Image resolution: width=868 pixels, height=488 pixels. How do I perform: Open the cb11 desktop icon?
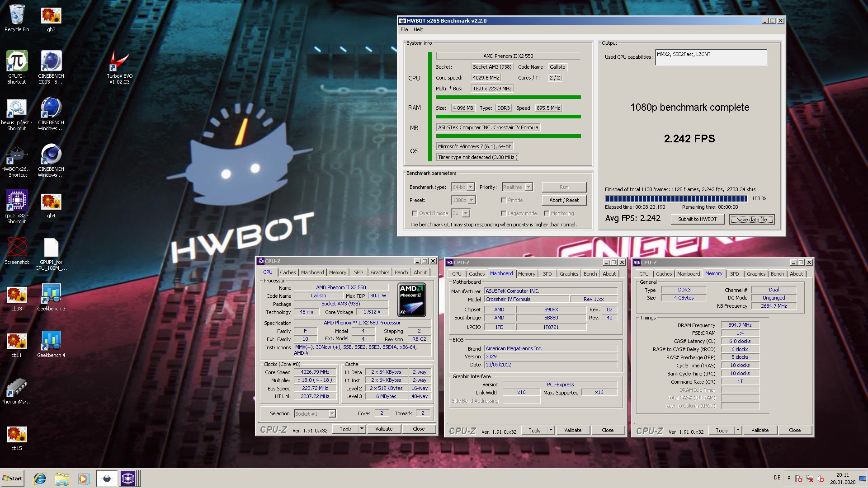17,345
